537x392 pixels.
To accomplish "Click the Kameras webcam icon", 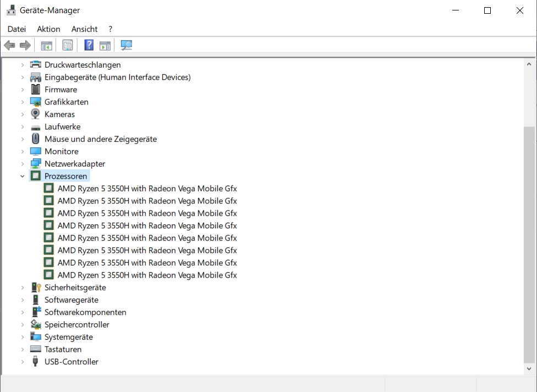I will point(35,114).
